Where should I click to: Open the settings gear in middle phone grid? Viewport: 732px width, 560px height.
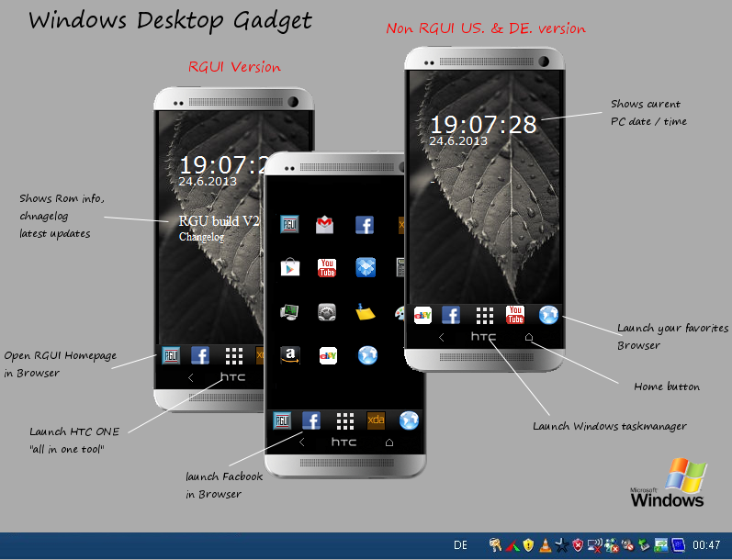[x=327, y=312]
